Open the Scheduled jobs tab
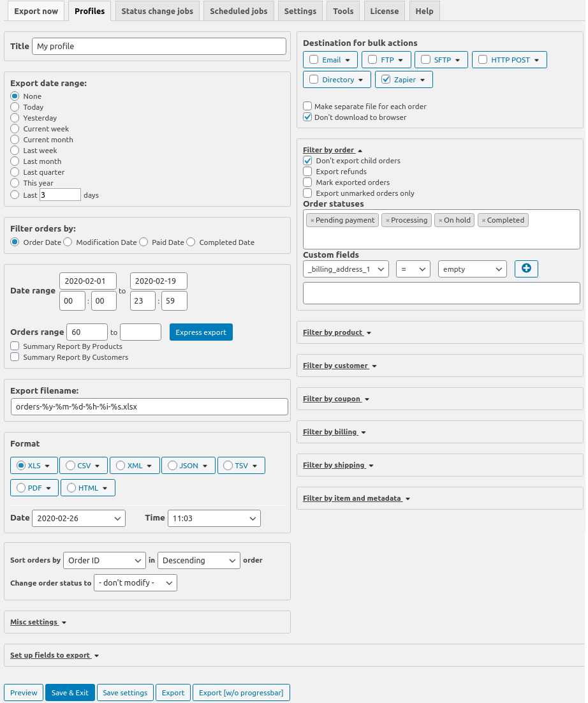Screen dimensions: 588x703 point(239,11)
